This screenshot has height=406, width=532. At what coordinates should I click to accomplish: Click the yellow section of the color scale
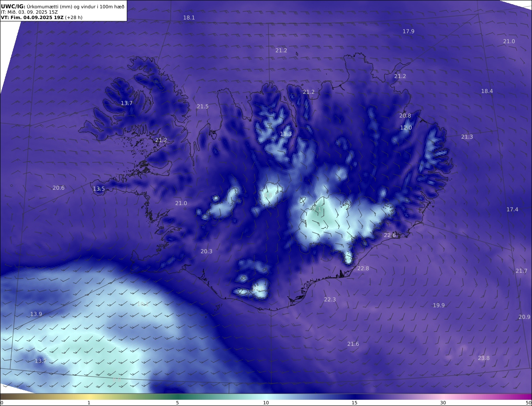(89, 396)
